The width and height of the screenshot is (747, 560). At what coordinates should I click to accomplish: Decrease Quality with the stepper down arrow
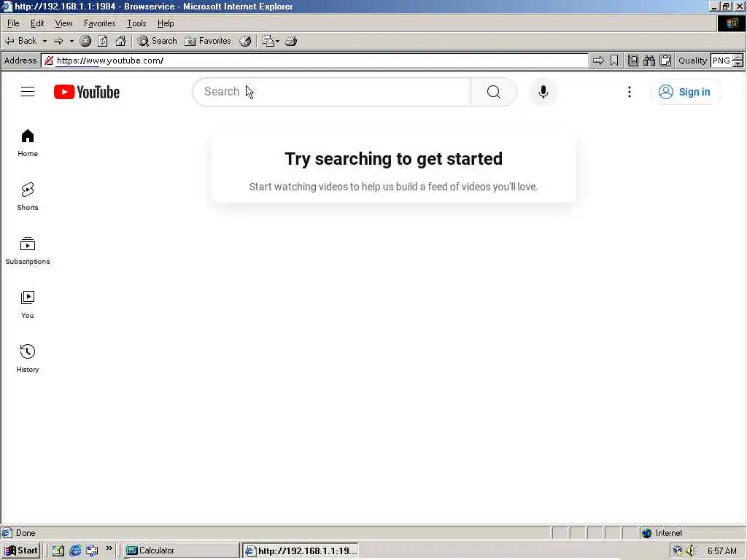[x=738, y=63]
